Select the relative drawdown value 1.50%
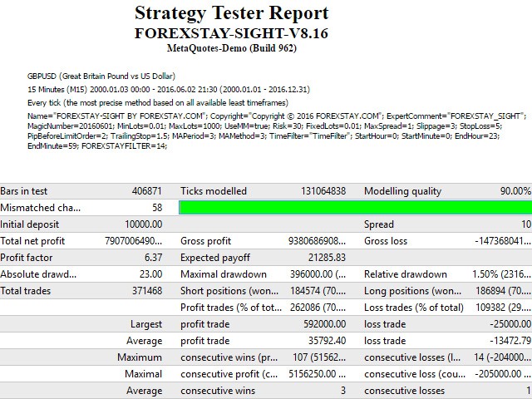 coord(502,274)
